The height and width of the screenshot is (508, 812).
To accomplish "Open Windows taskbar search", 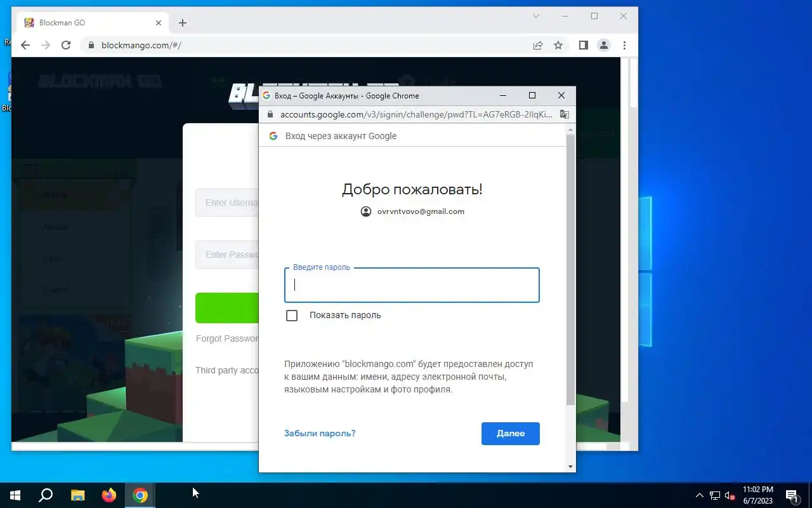I will tap(46, 495).
